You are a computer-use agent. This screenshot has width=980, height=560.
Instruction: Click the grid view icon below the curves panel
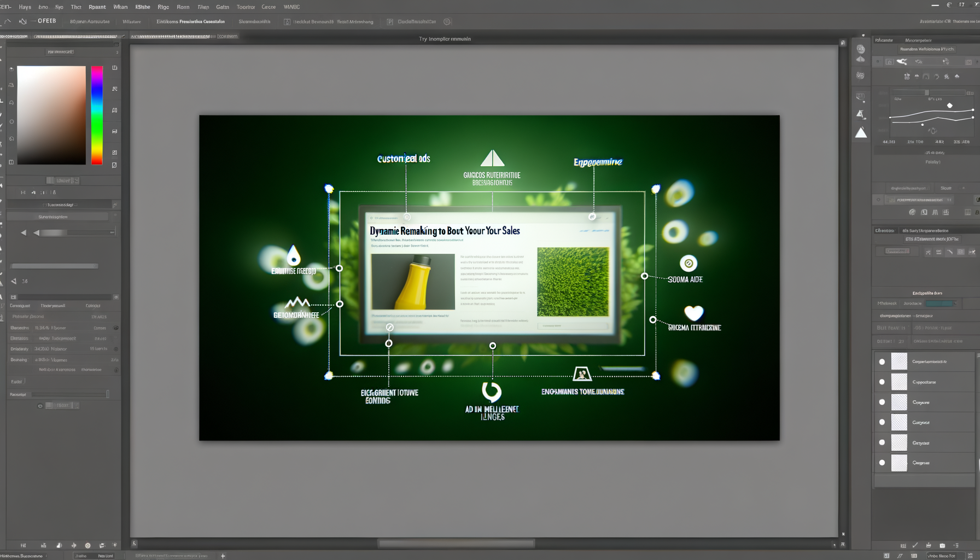[968, 212]
